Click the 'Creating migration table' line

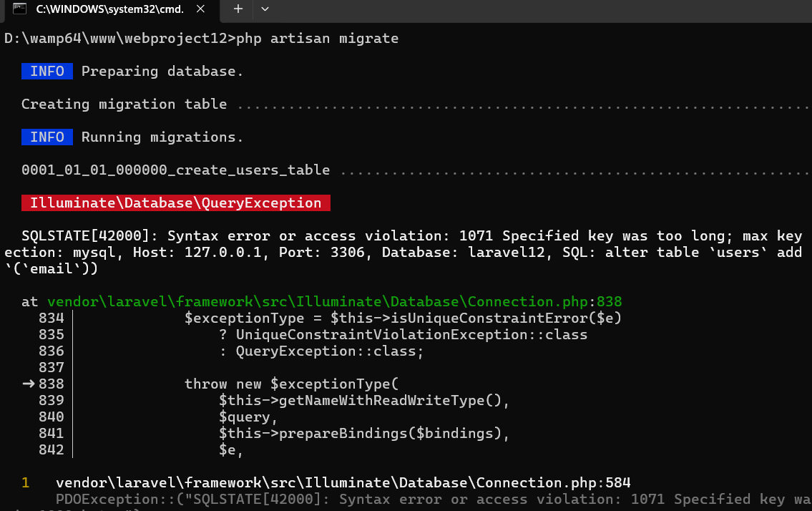[x=124, y=104]
